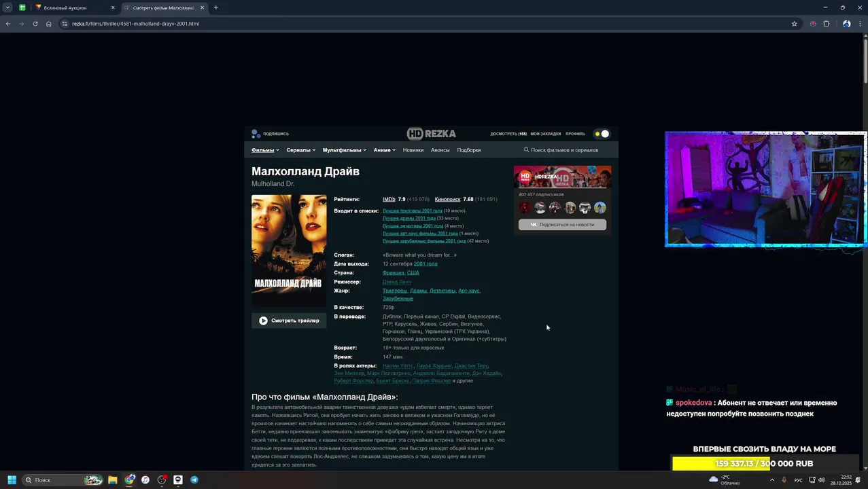Viewport: 868px width, 489px height.
Task: Click 'Подписаться на новости' VK button
Action: (x=562, y=225)
